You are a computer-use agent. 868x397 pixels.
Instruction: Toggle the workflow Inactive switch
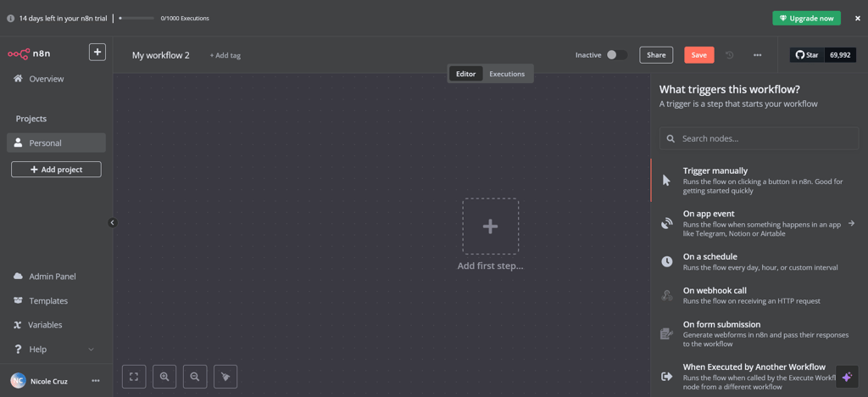coord(617,55)
